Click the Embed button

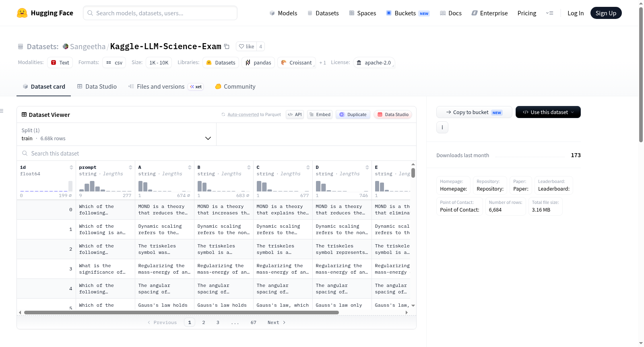320,114
